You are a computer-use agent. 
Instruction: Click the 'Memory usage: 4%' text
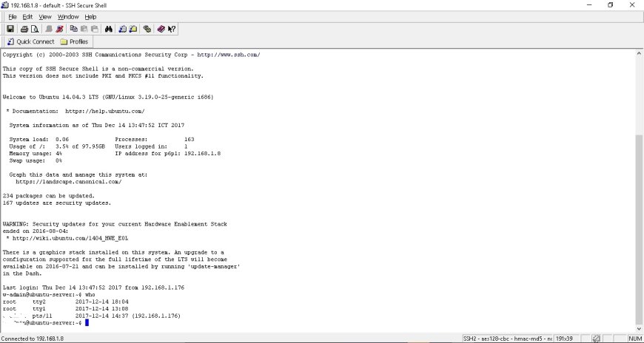(x=36, y=154)
